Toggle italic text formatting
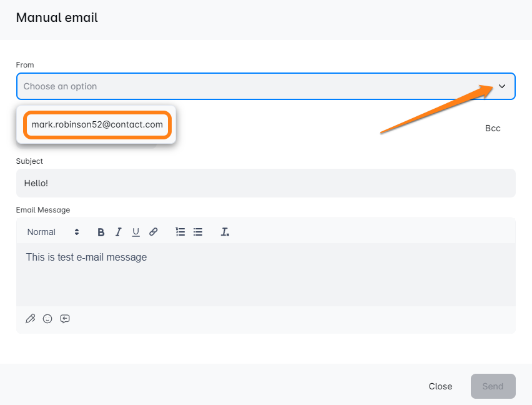 point(118,232)
